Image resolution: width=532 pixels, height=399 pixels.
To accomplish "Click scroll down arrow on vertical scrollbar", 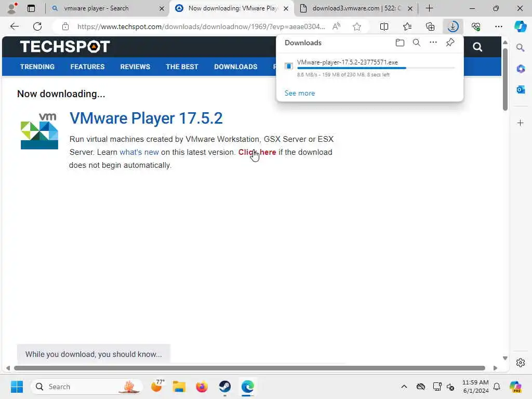I will click(x=505, y=358).
